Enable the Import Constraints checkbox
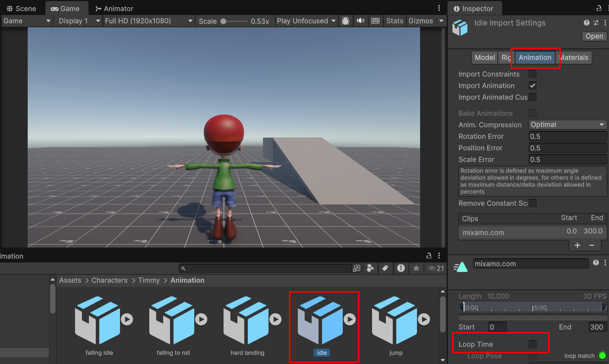This screenshot has height=364, width=609. coord(532,74)
